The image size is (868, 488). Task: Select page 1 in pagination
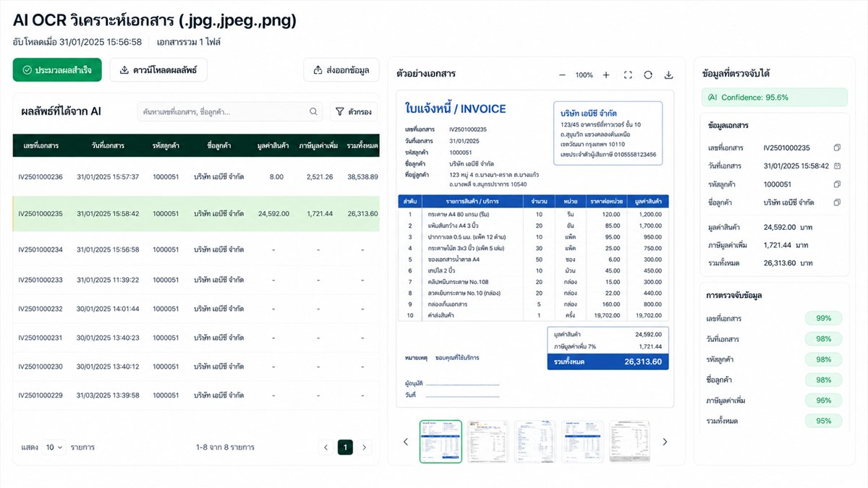tap(346, 448)
